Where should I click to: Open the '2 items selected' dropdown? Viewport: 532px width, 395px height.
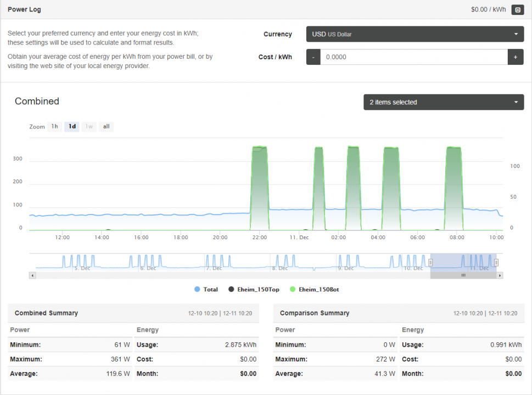coord(444,102)
